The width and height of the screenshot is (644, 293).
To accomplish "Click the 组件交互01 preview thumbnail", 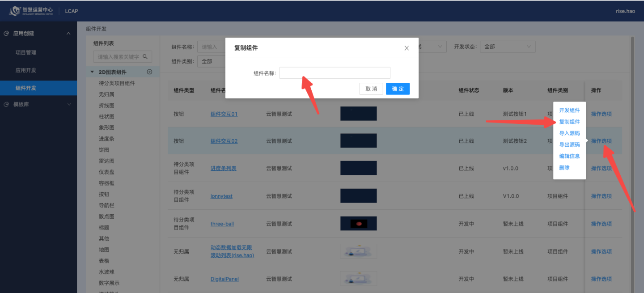I will [358, 114].
